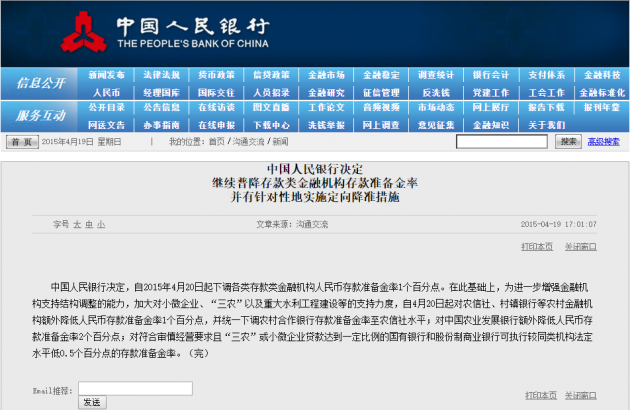
Task: Set font size to small (小)
Action: coord(101,225)
